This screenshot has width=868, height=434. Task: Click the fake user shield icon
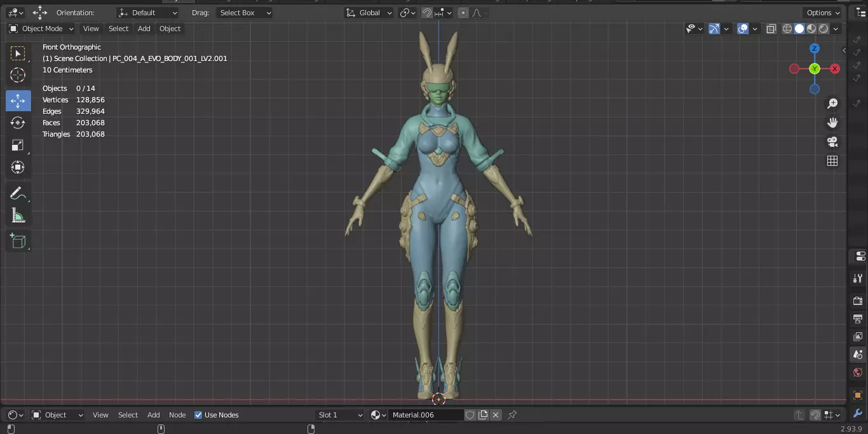(470, 415)
